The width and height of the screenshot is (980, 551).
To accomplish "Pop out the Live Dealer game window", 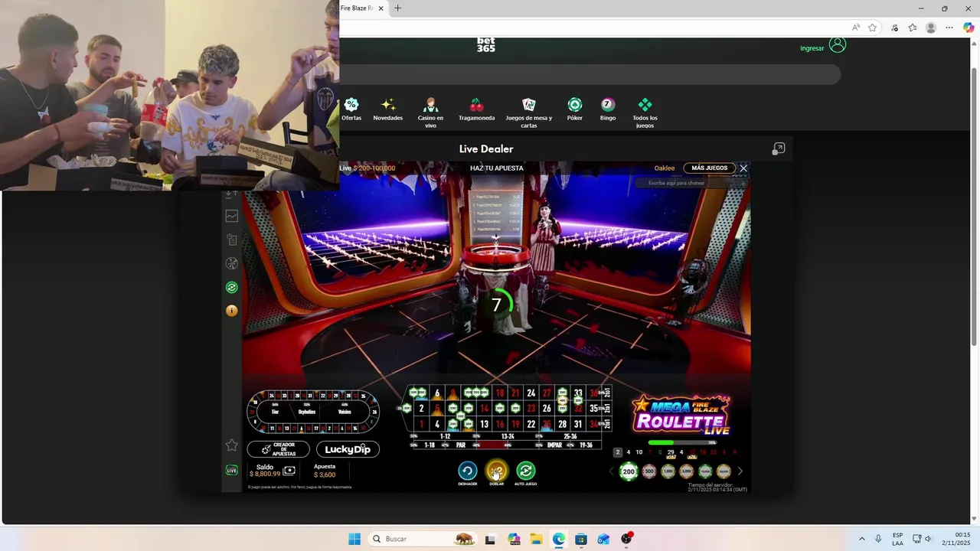I will [779, 148].
